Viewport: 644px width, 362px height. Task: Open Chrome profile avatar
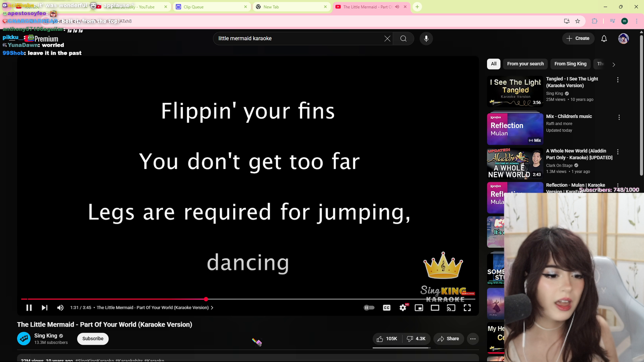pyautogui.click(x=625, y=21)
